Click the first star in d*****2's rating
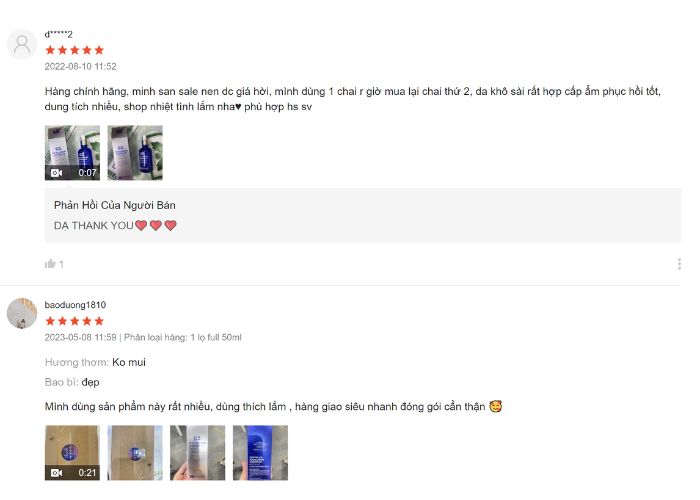The height and width of the screenshot is (500, 700). coord(50,50)
